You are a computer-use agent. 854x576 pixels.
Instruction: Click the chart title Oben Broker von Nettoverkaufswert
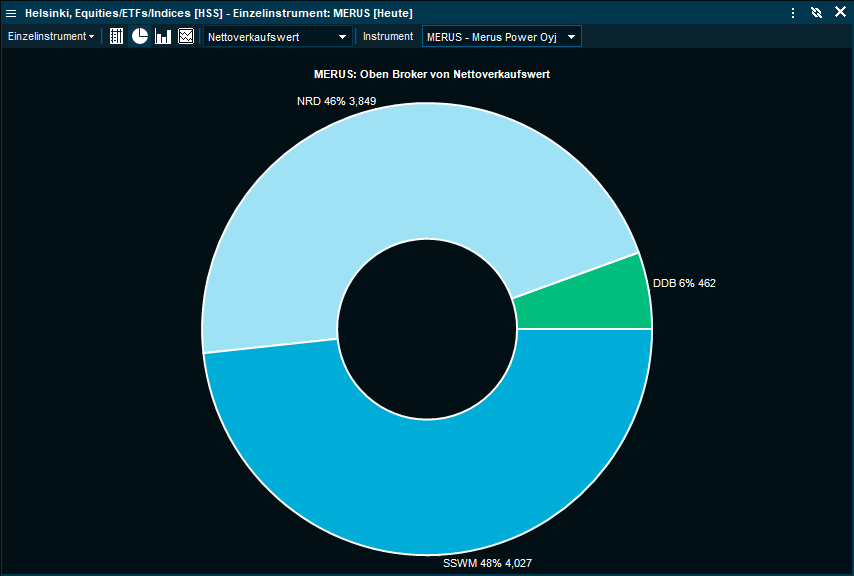pyautogui.click(x=431, y=75)
